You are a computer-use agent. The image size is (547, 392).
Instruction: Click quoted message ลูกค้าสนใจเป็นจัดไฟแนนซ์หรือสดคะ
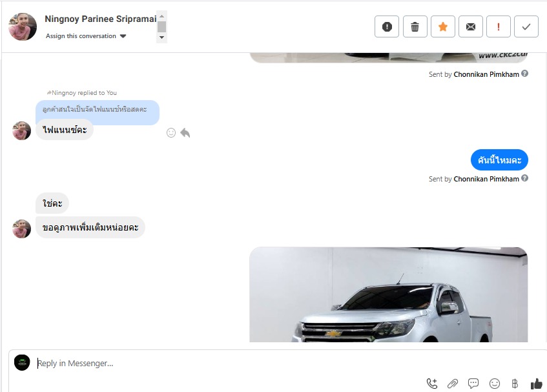click(x=98, y=110)
